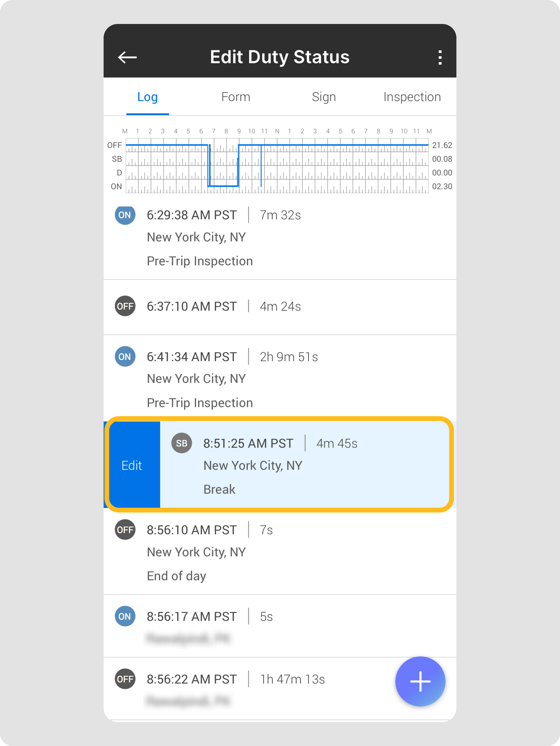Open the three-dot overflow menu
Screen dimensions: 560x746
[440, 57]
